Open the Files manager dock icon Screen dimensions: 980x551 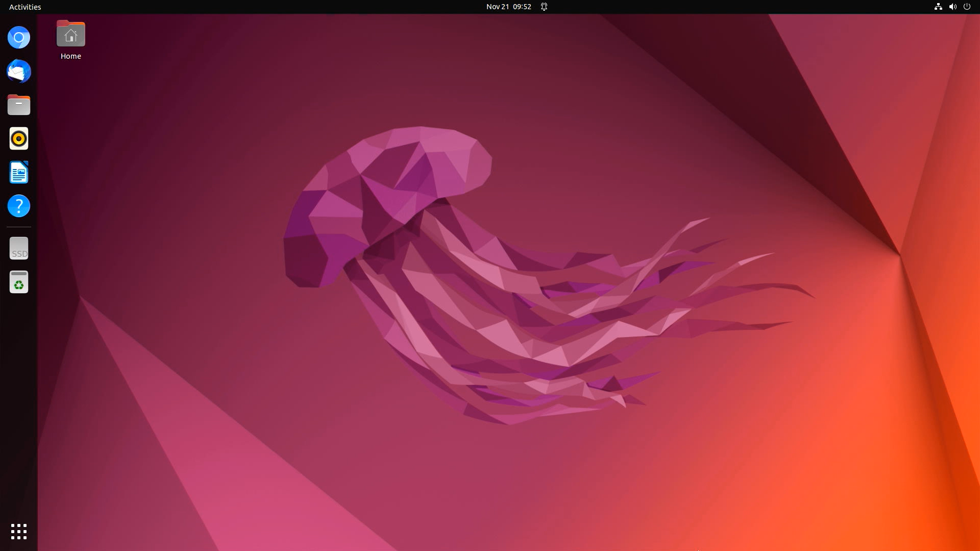19,105
